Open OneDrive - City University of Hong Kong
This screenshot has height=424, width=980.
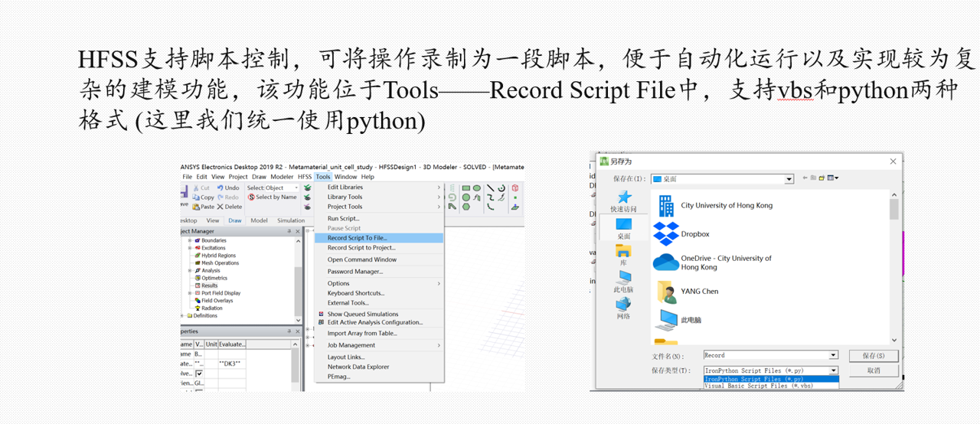[714, 263]
